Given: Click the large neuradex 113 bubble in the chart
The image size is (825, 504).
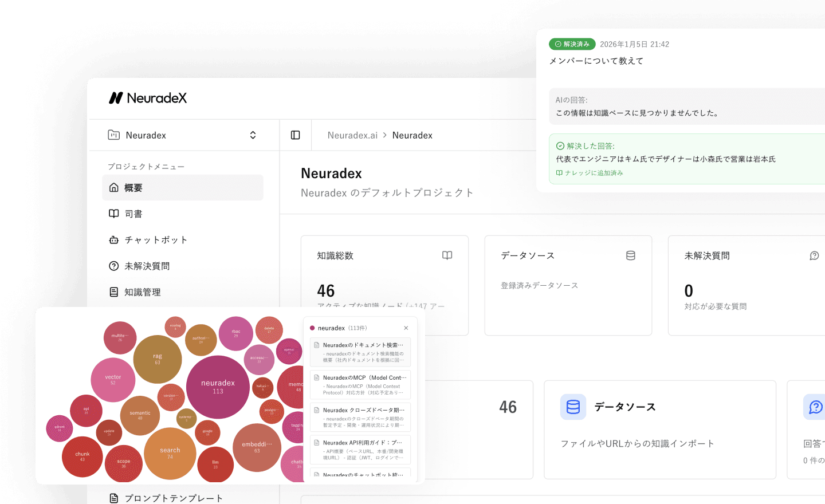Looking at the screenshot, I should [x=218, y=387].
